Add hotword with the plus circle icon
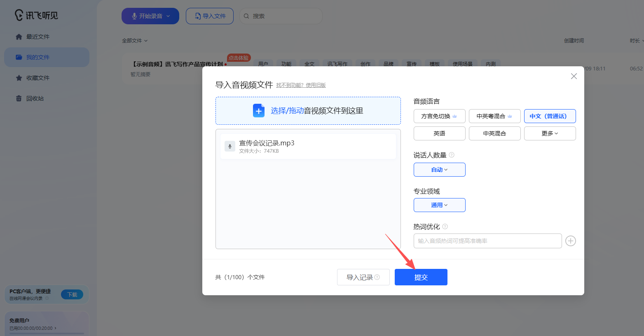 [571, 241]
